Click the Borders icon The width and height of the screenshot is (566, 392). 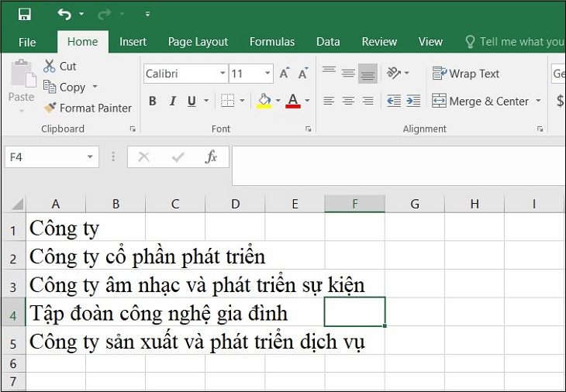tap(227, 101)
